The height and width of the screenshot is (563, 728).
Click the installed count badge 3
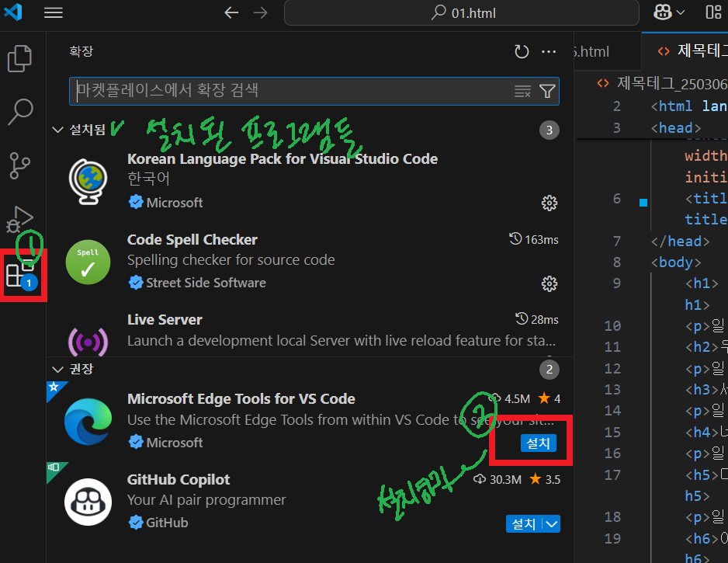click(x=549, y=130)
